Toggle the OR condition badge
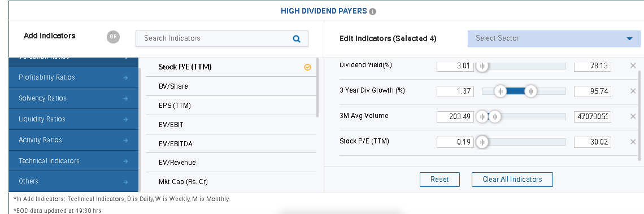The width and height of the screenshot is (644, 214). tap(114, 37)
